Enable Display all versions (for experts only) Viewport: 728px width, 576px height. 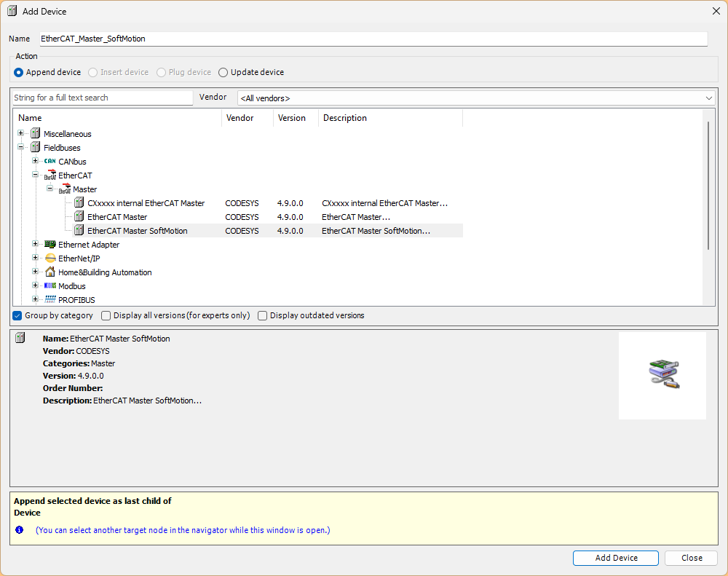click(106, 316)
